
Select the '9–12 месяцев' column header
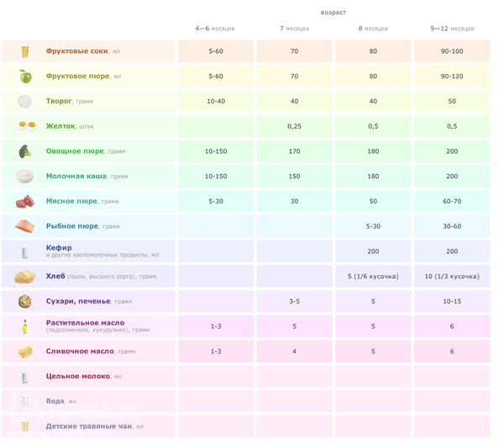click(452, 29)
